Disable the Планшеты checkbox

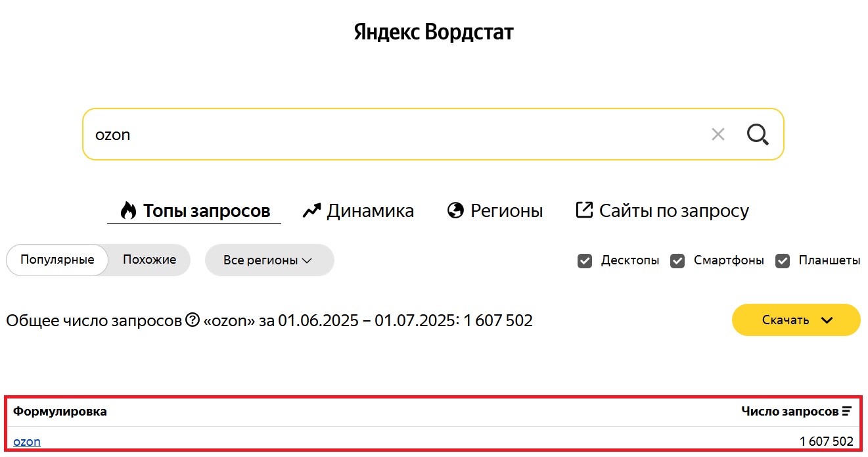[x=782, y=261]
